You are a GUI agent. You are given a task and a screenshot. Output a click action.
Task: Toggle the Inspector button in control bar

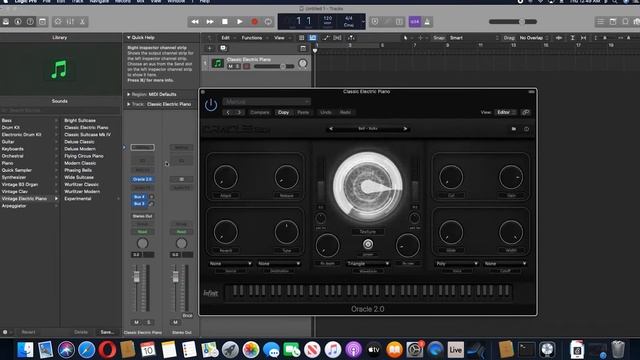(18, 22)
